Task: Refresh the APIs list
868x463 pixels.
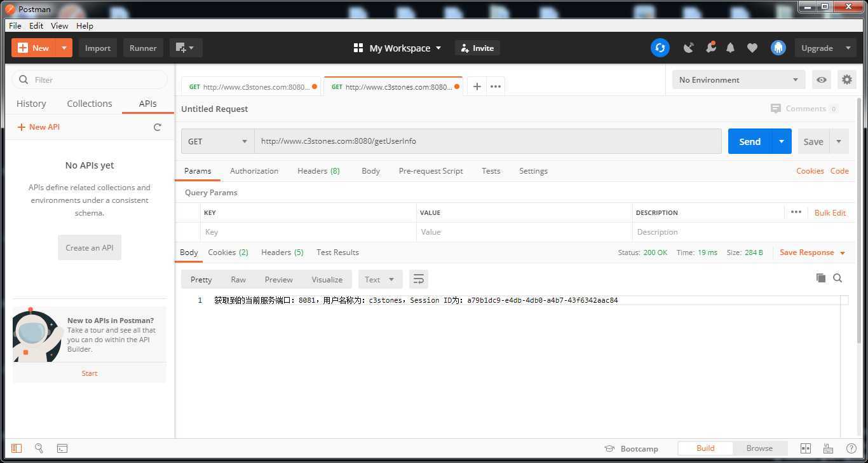Action: pyautogui.click(x=158, y=127)
